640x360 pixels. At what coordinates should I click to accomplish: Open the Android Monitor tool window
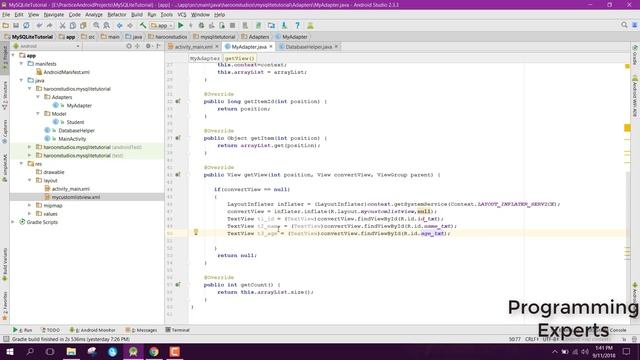pyautogui.click(x=93, y=330)
